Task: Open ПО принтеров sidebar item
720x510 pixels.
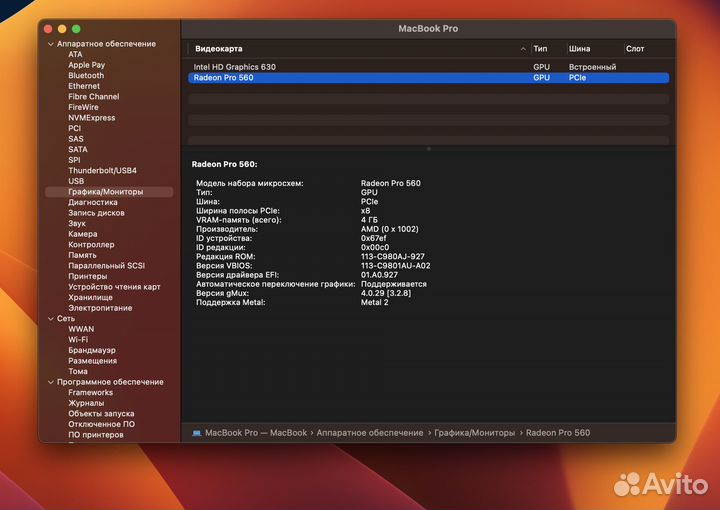Action: (x=96, y=434)
